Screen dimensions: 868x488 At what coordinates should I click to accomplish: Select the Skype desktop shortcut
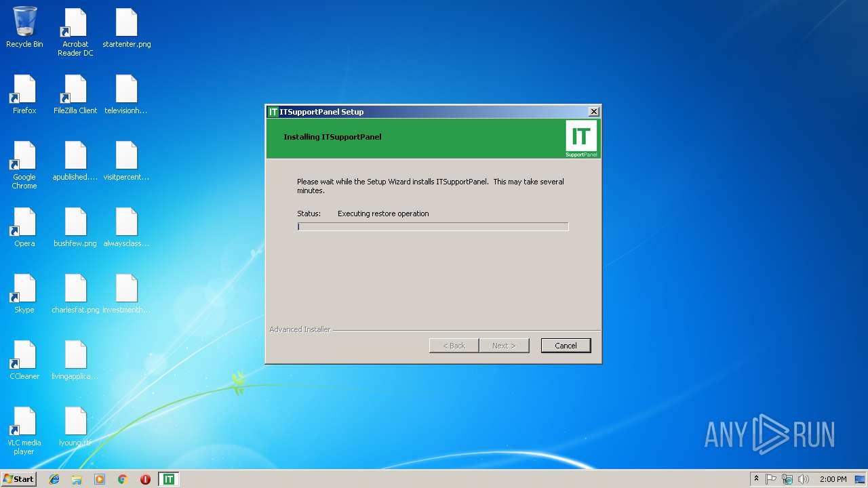click(x=24, y=293)
